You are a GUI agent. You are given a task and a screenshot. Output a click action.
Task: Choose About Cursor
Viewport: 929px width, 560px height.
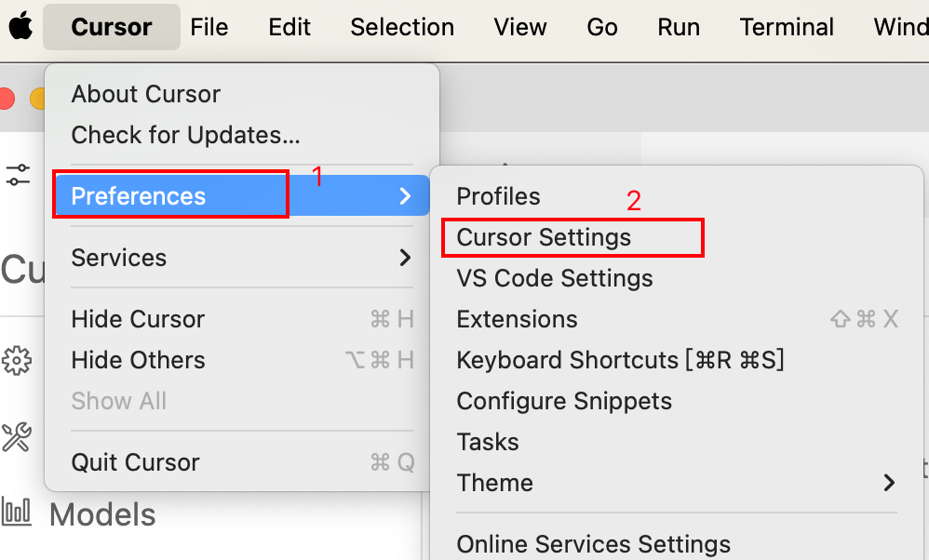coord(146,94)
